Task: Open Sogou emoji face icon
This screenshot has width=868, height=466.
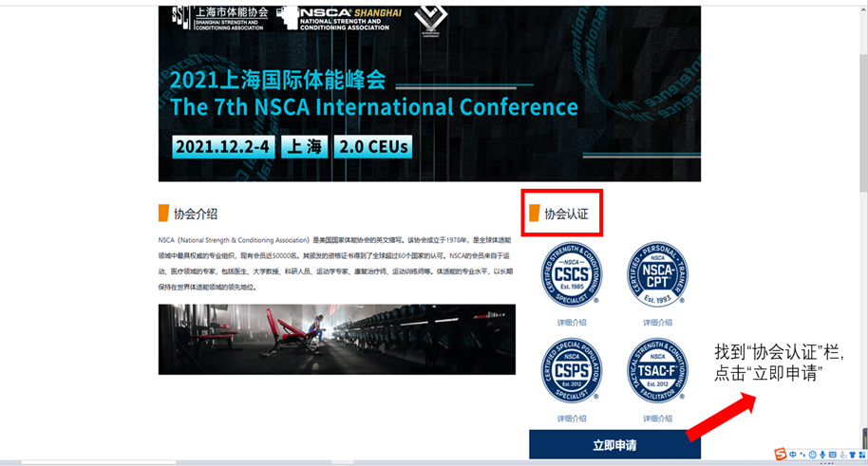Action: tap(813, 455)
